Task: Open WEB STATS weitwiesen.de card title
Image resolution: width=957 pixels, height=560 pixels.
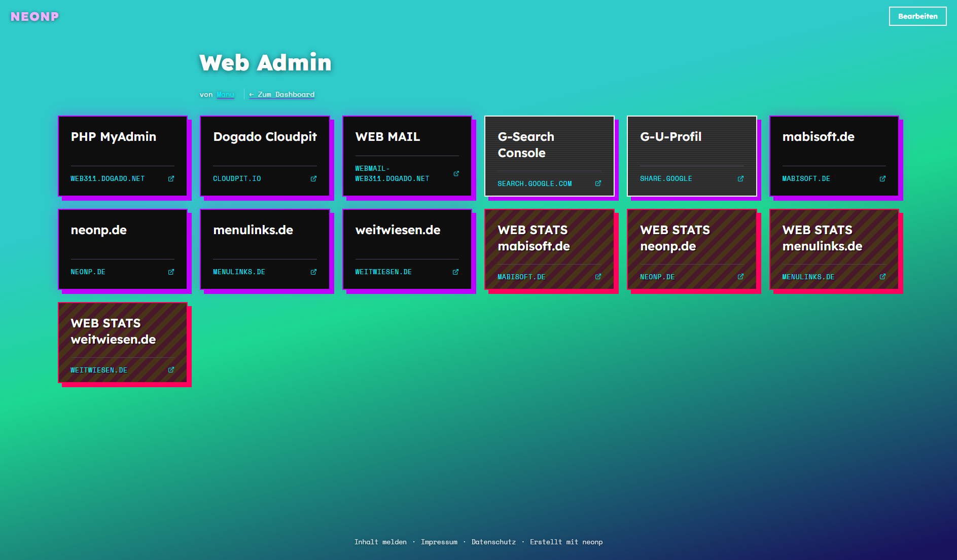Action: (113, 331)
